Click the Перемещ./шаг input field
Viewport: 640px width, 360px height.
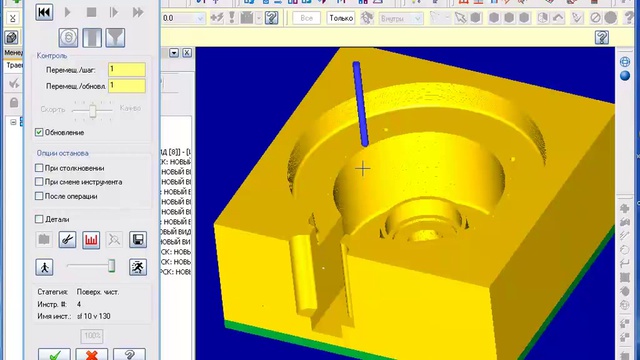point(127,69)
